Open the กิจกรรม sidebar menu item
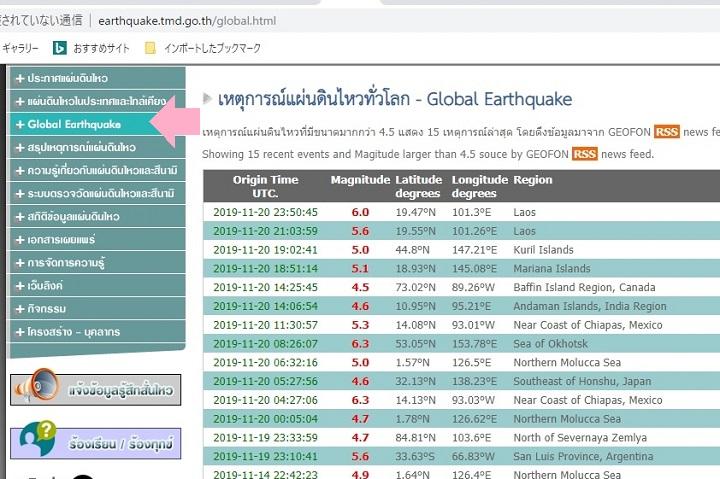This screenshot has height=479, width=720. click(x=50, y=309)
